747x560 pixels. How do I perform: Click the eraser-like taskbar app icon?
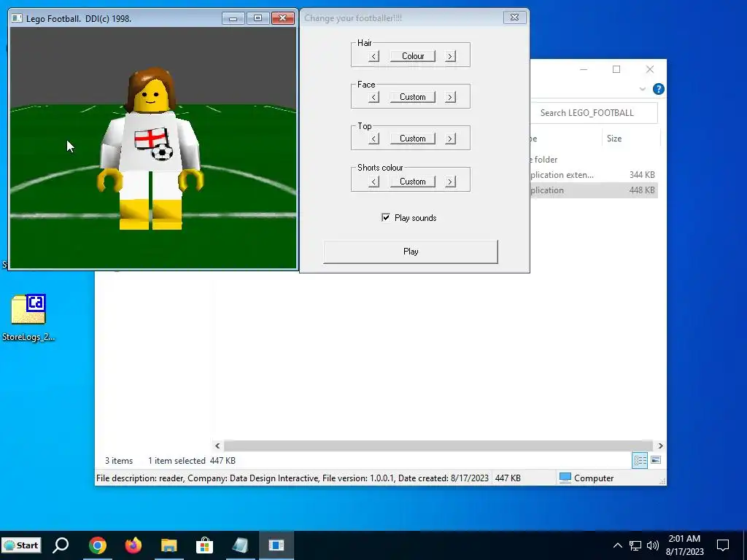coord(241,545)
